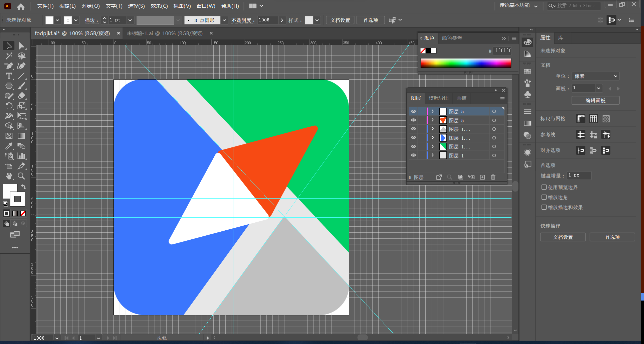The width and height of the screenshot is (644, 344).
Task: Choose the Paintbrush tool
Action: 22,86
